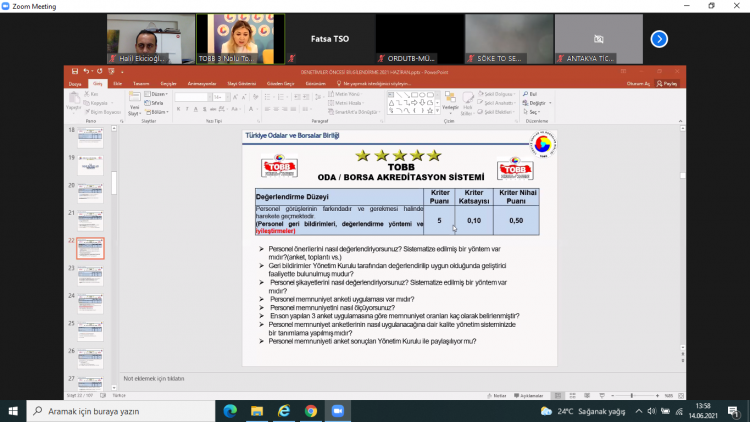The image size is (750, 422).
Task: Click the Zoom app icon in taskbar
Action: coord(337,411)
